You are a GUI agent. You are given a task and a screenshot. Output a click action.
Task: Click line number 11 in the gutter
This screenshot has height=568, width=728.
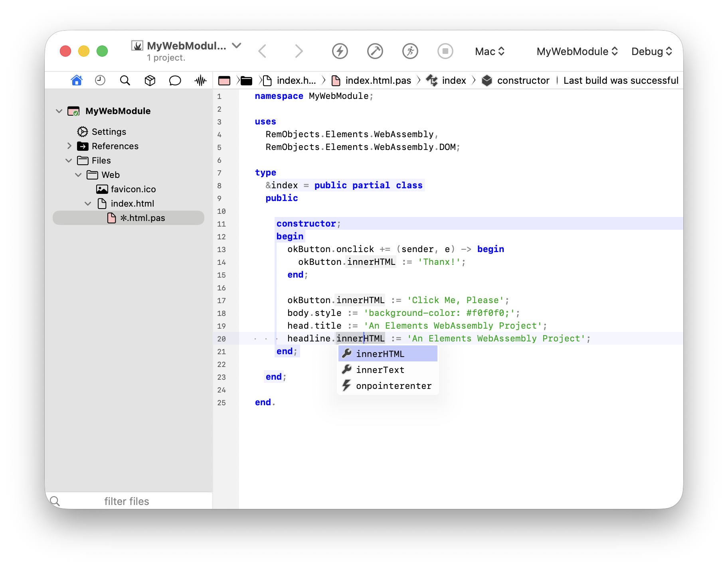[x=222, y=224]
